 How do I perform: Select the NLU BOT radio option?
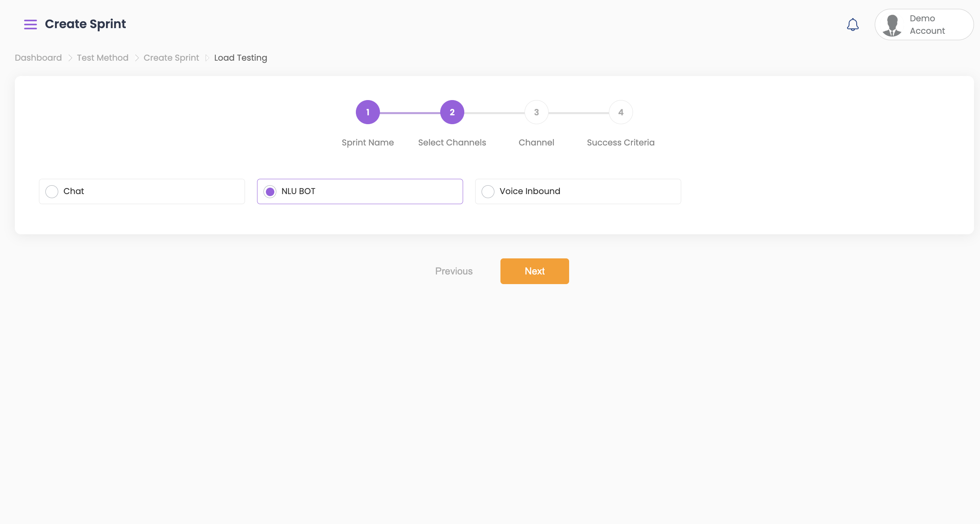tap(270, 192)
